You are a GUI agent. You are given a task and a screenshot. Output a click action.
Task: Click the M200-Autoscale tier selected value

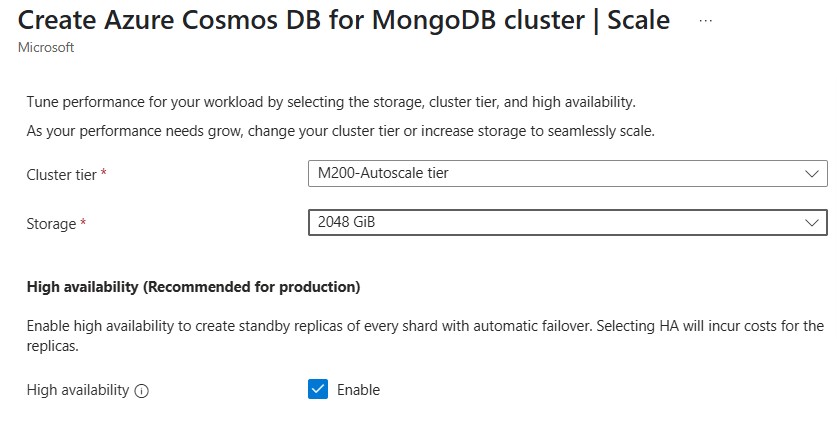(383, 174)
